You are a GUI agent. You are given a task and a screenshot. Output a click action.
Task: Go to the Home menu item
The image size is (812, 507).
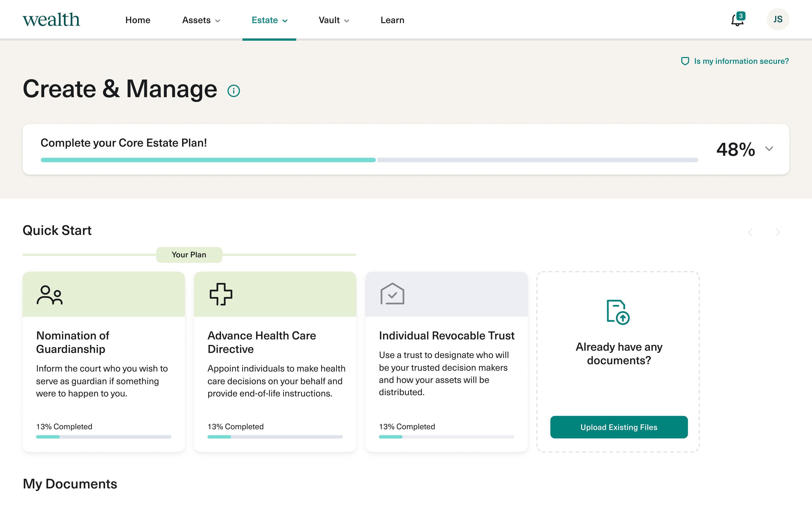point(138,20)
